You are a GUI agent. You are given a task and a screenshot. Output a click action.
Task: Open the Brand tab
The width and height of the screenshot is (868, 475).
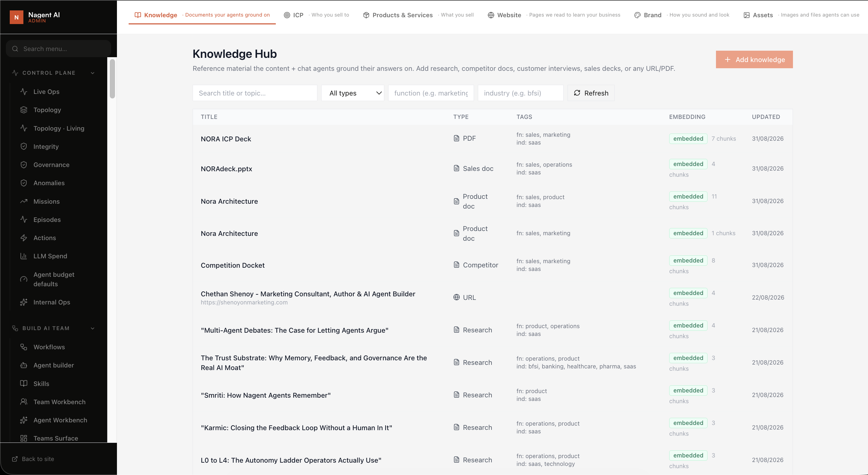(681, 15)
